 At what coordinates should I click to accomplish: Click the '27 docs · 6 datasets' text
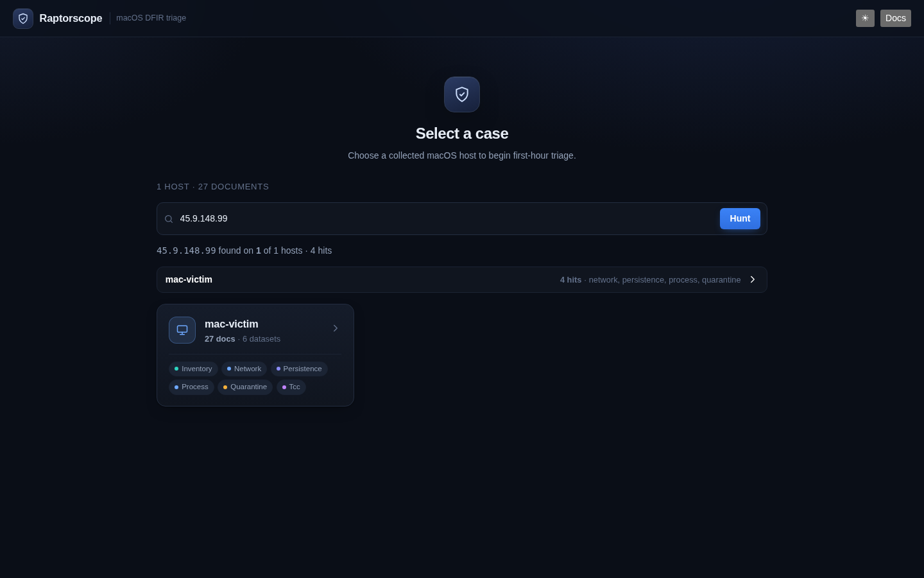pos(243,339)
